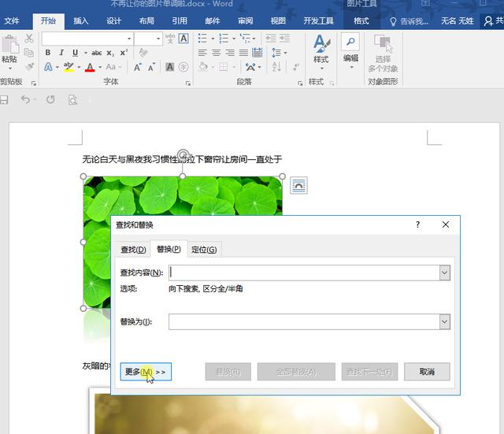Justify paragraph text
Image resolution: width=504 pixels, height=434 pixels.
click(x=243, y=53)
